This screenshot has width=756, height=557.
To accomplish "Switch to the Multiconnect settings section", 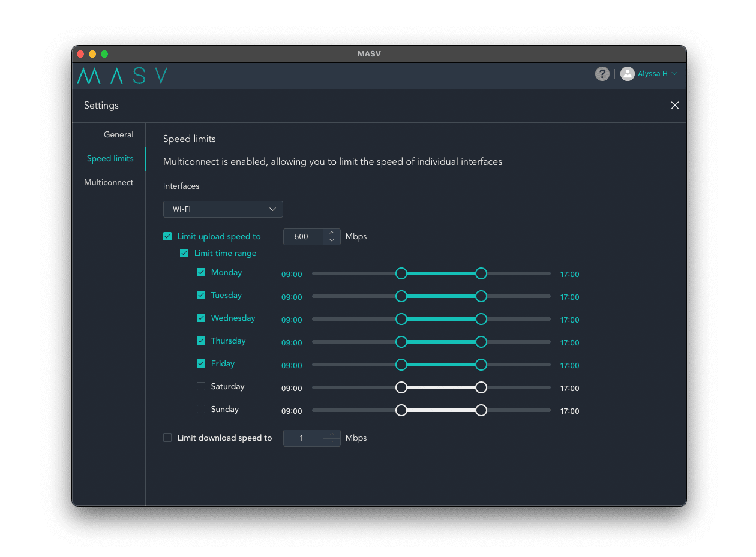I will (109, 182).
